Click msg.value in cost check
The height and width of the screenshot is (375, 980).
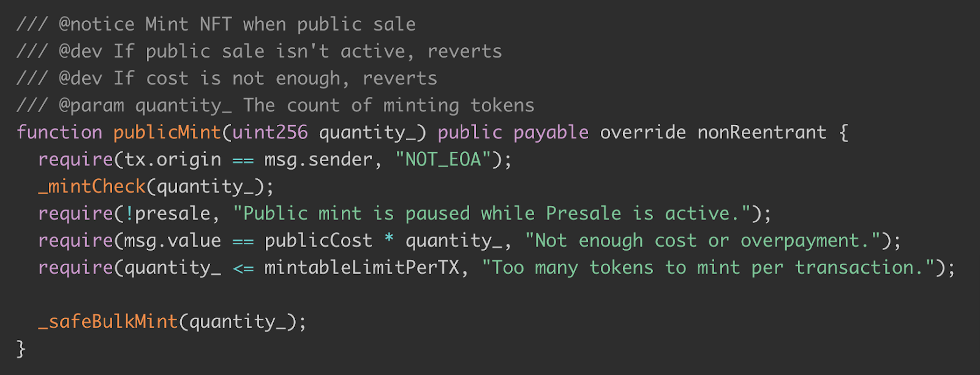[173, 240]
